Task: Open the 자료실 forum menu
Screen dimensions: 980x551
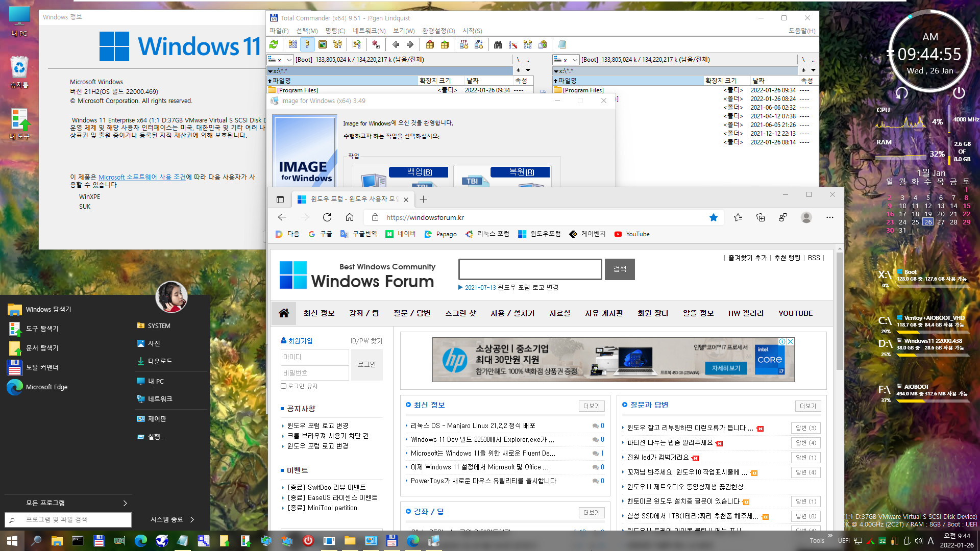Action: click(559, 313)
